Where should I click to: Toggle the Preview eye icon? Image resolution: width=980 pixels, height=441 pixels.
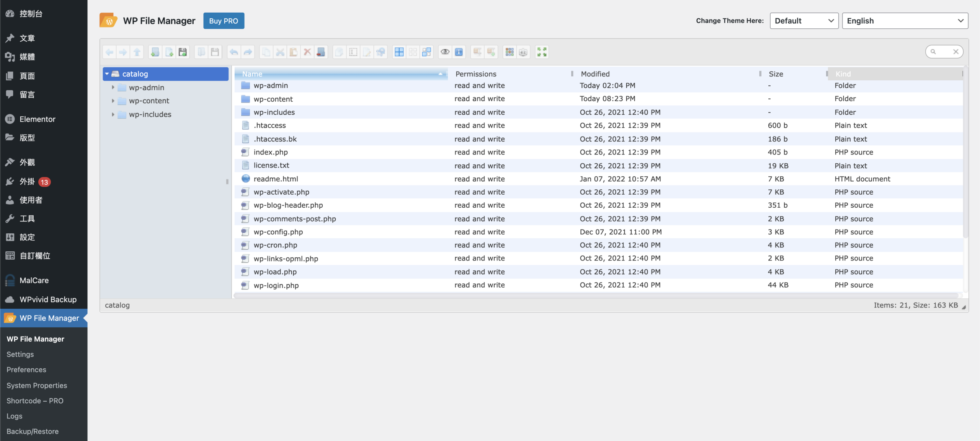pyautogui.click(x=445, y=52)
